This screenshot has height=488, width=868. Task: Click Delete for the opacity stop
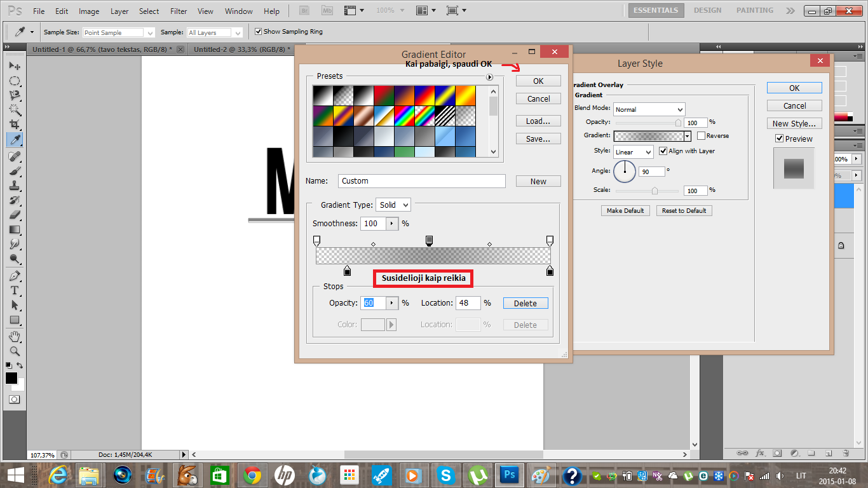pyautogui.click(x=526, y=303)
